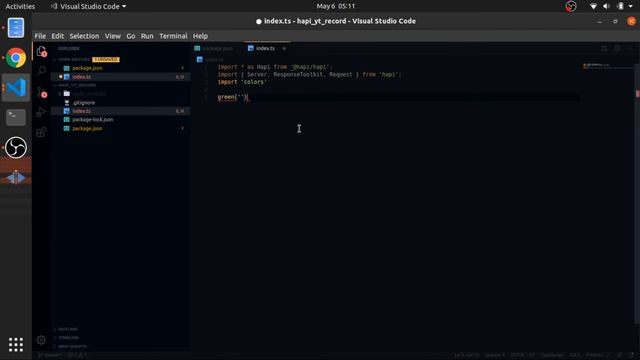640x360 pixels.
Task: Open package.json under Open Editors
Action: [120, 68]
